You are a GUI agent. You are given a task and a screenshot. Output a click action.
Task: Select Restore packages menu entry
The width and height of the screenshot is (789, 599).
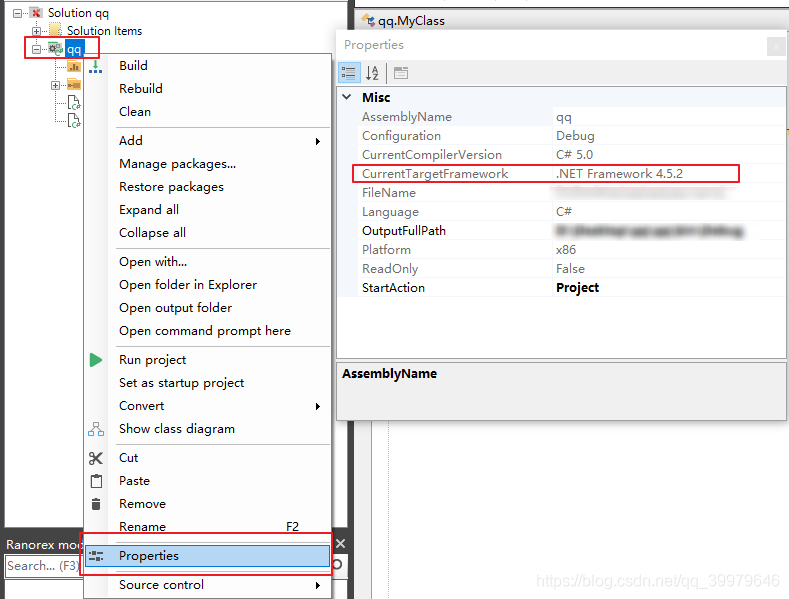207,187
